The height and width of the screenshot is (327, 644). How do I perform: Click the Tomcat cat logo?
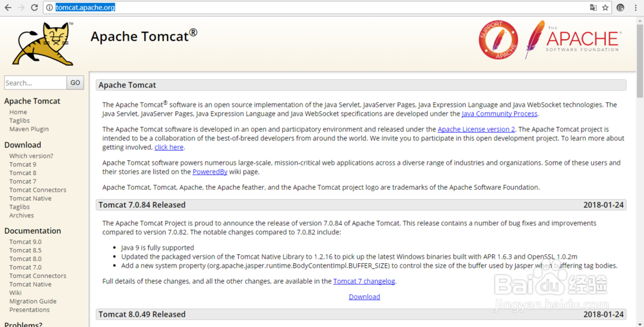click(x=43, y=44)
